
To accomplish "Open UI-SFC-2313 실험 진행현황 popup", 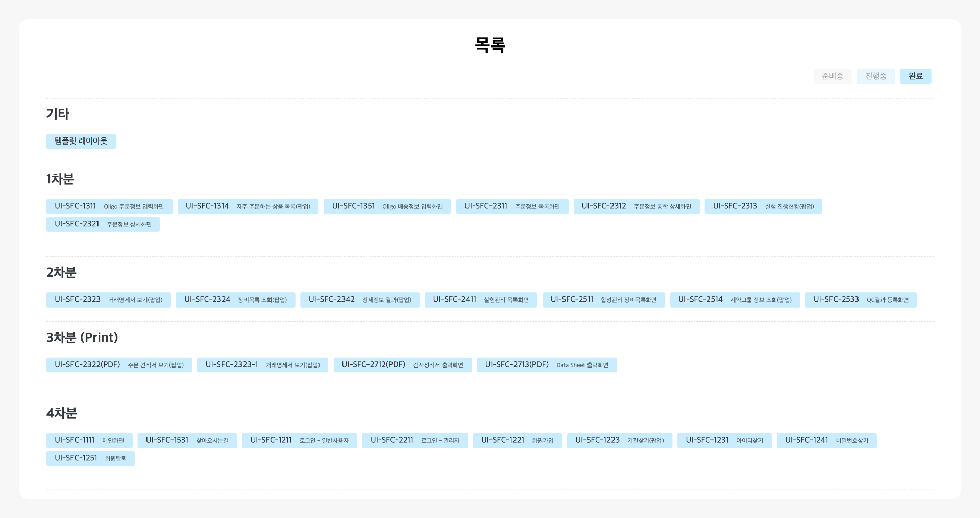I will click(x=763, y=206).
